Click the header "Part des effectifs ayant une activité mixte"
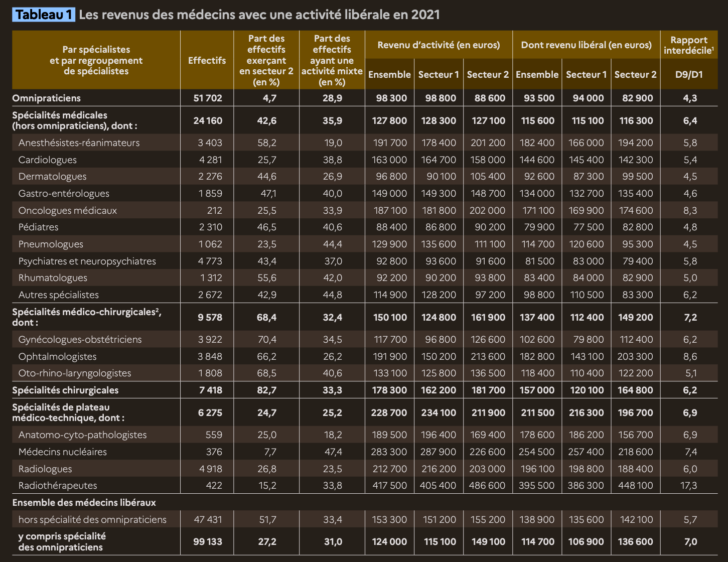The width and height of the screenshot is (728, 562). pyautogui.click(x=332, y=60)
